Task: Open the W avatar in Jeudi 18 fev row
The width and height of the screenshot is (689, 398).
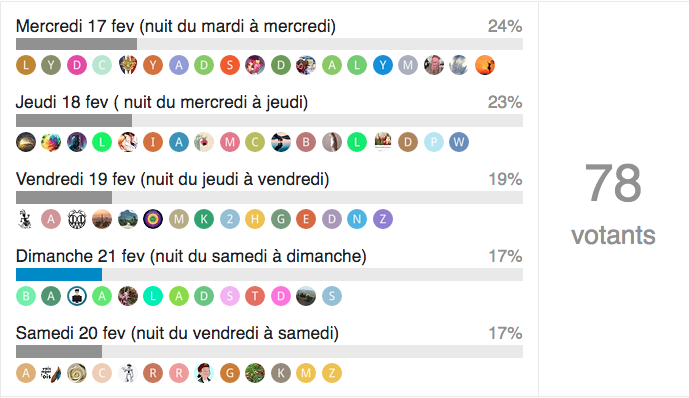Action: point(459,142)
